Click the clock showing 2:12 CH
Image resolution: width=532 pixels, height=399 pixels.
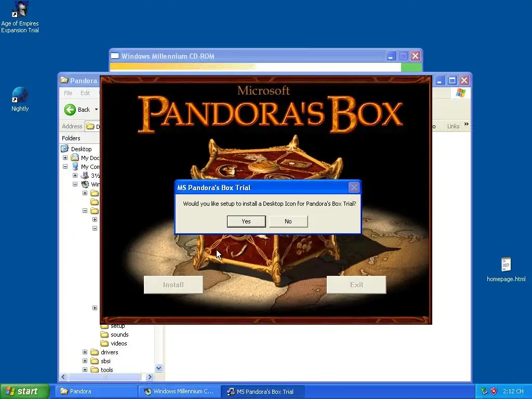tap(513, 391)
